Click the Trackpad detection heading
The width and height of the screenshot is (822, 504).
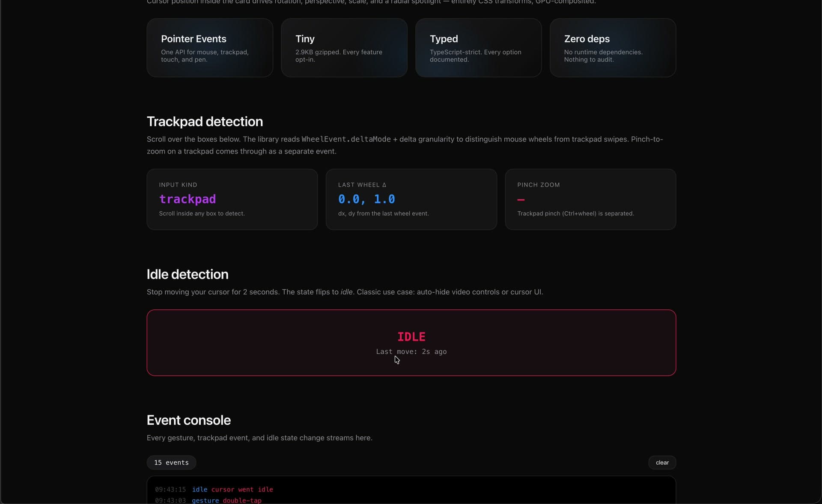pyautogui.click(x=205, y=122)
